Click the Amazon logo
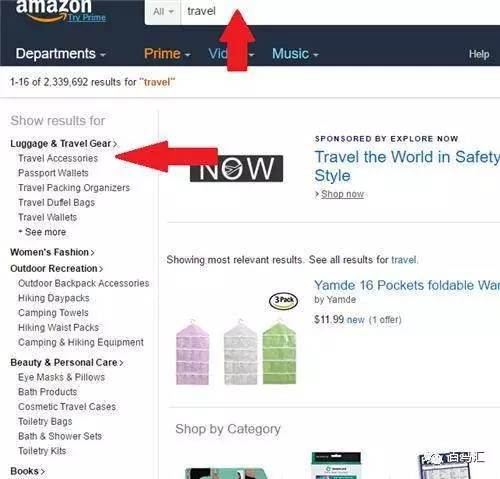 click(x=53, y=11)
